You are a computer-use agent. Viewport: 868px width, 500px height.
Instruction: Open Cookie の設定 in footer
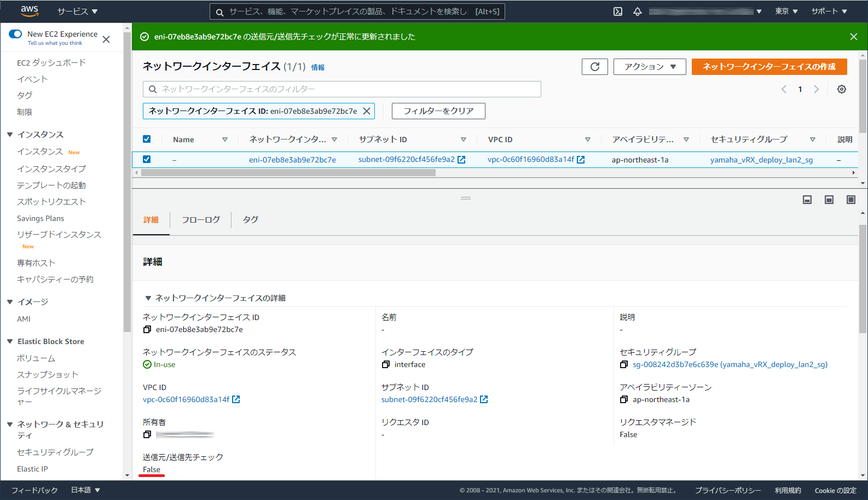pyautogui.click(x=835, y=490)
